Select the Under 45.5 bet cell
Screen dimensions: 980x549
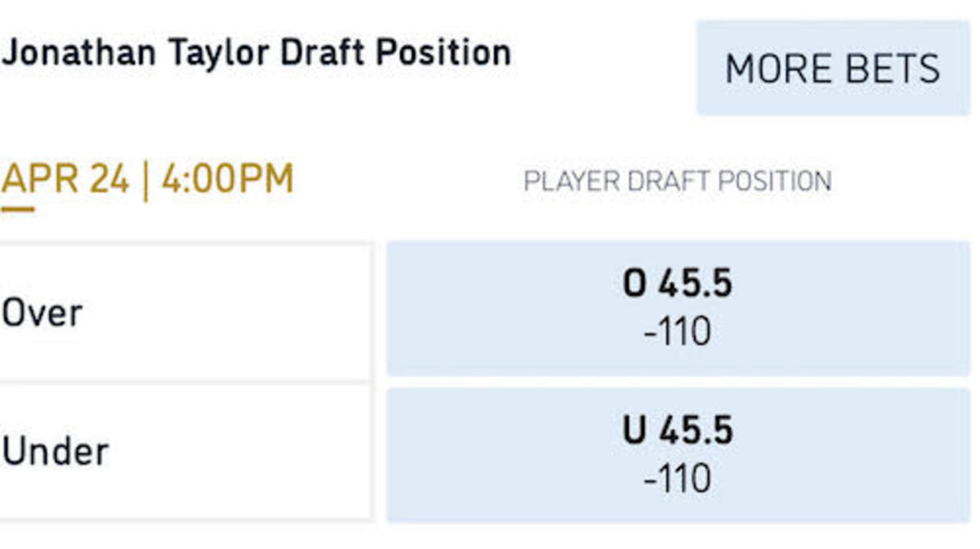(x=678, y=455)
